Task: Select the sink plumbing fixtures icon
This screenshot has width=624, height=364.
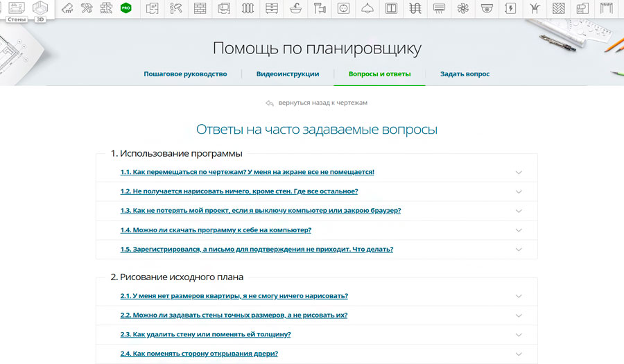Action: point(295,8)
